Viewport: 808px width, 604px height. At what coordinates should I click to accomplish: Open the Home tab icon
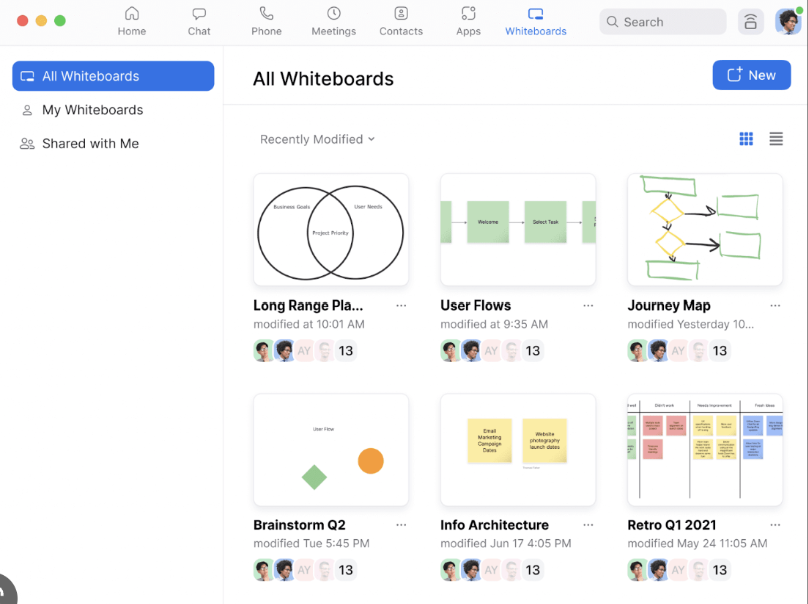[x=132, y=14]
